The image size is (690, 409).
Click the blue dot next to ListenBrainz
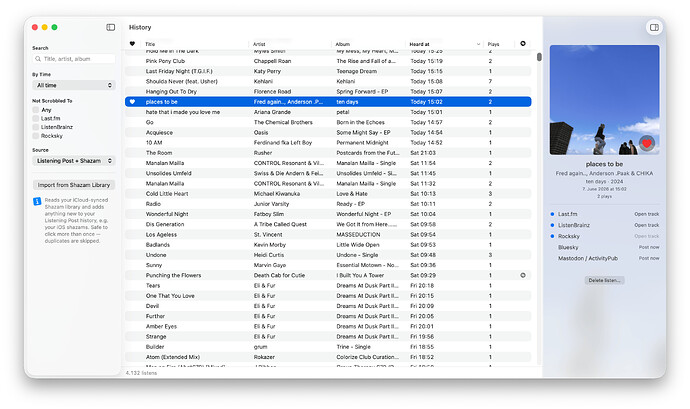pyautogui.click(x=552, y=225)
